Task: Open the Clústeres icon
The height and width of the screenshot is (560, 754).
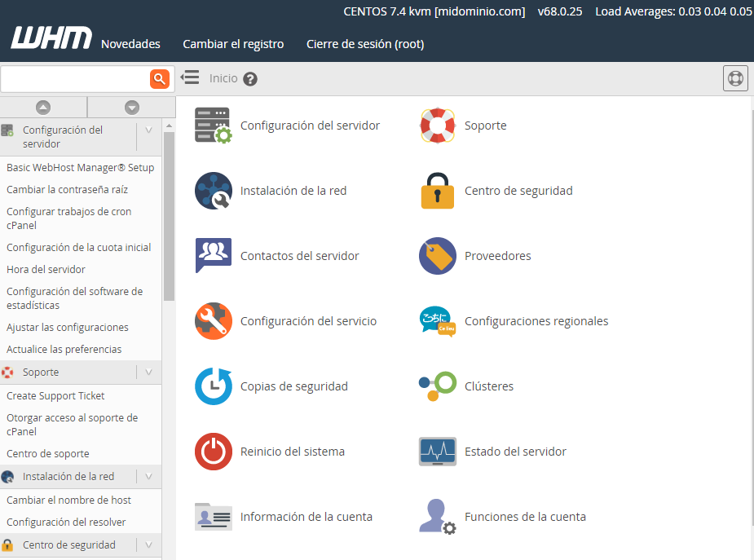Action: coord(437,386)
